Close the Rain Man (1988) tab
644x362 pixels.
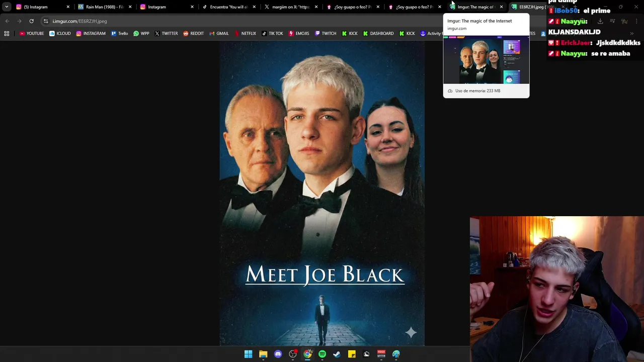(130, 7)
